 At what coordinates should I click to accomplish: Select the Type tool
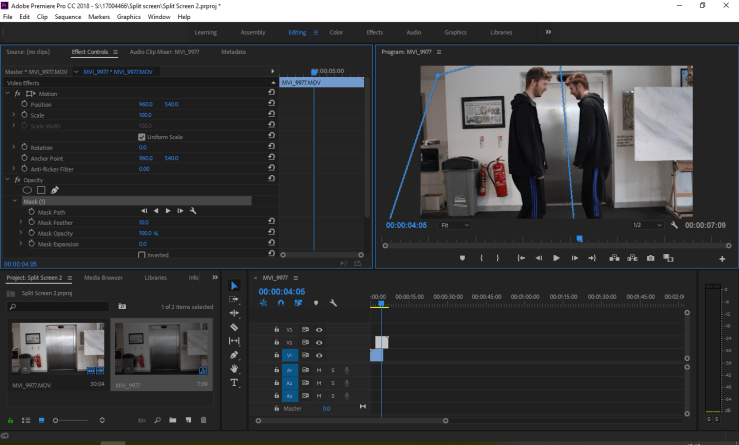234,383
